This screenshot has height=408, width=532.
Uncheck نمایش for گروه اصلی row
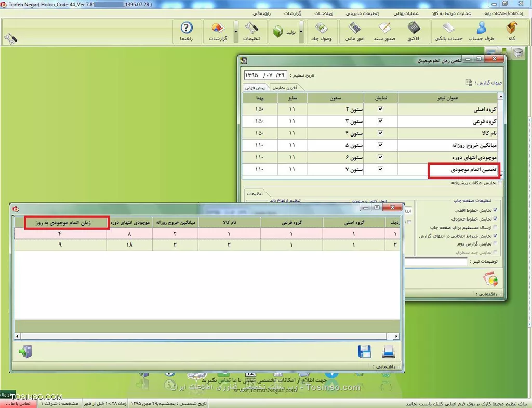tap(380, 109)
